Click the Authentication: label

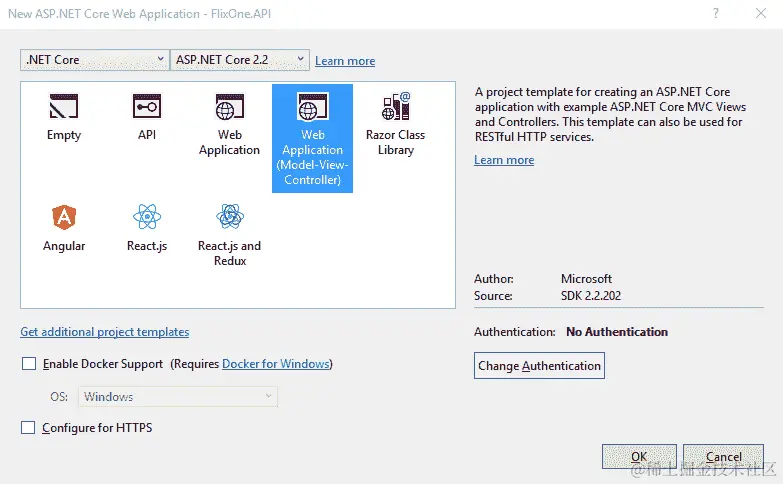click(x=514, y=332)
